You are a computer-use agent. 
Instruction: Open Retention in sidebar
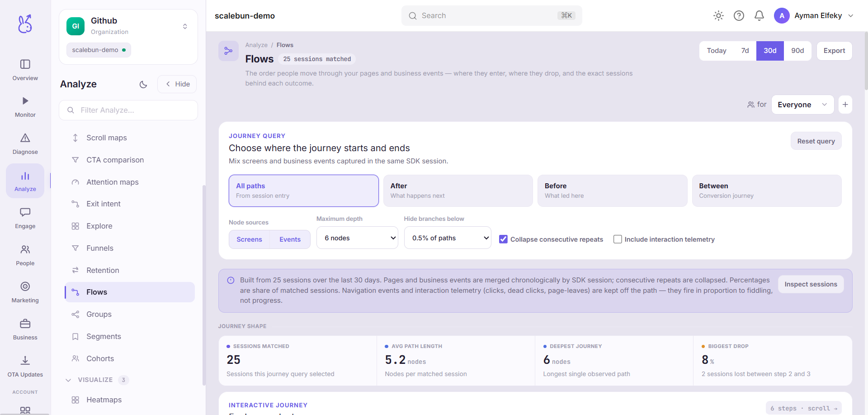(130, 270)
